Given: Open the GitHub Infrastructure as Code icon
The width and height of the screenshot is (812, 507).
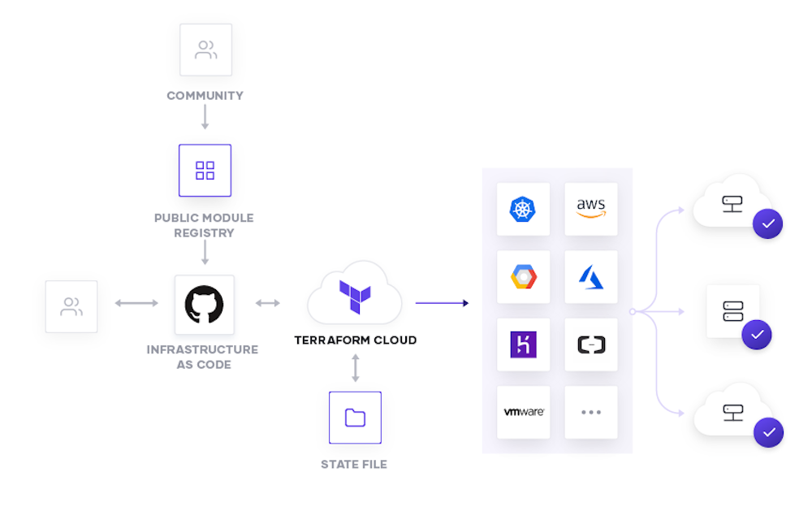Looking at the screenshot, I should pyautogui.click(x=205, y=305).
